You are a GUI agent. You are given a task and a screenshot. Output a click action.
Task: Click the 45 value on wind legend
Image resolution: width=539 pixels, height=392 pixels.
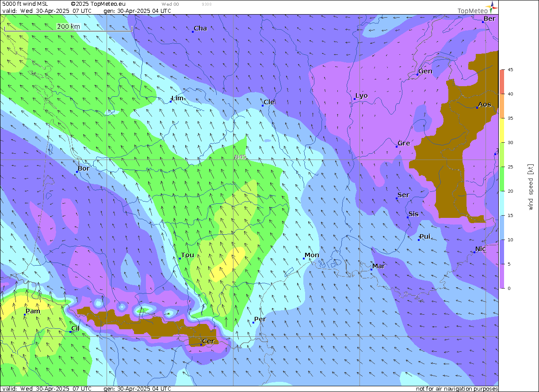(510, 70)
